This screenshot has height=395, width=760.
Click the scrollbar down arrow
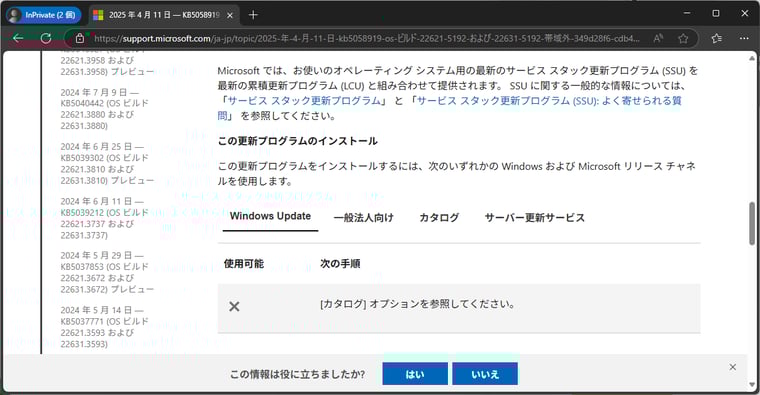pyautogui.click(x=752, y=385)
